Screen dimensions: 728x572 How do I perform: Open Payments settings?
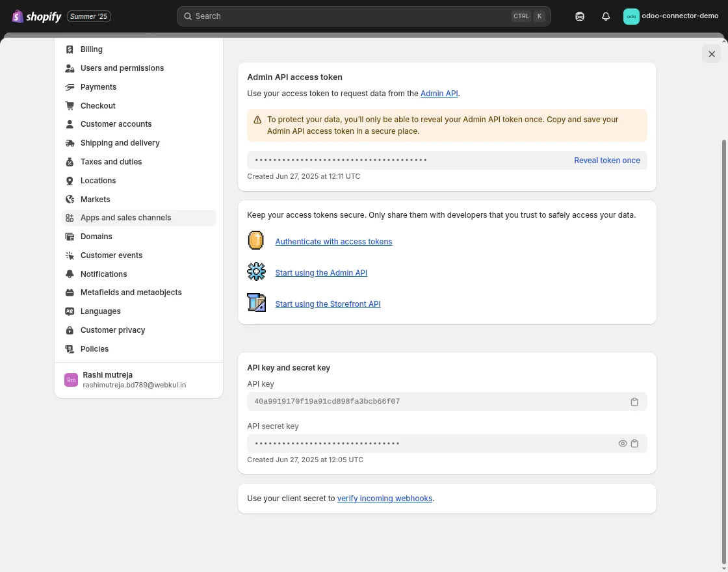[98, 86]
